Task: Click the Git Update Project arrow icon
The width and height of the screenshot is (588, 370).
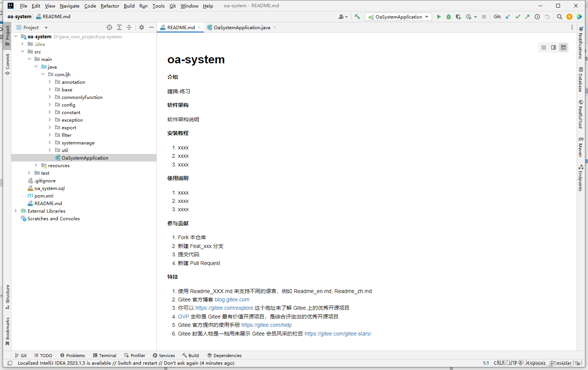Action: [x=508, y=17]
